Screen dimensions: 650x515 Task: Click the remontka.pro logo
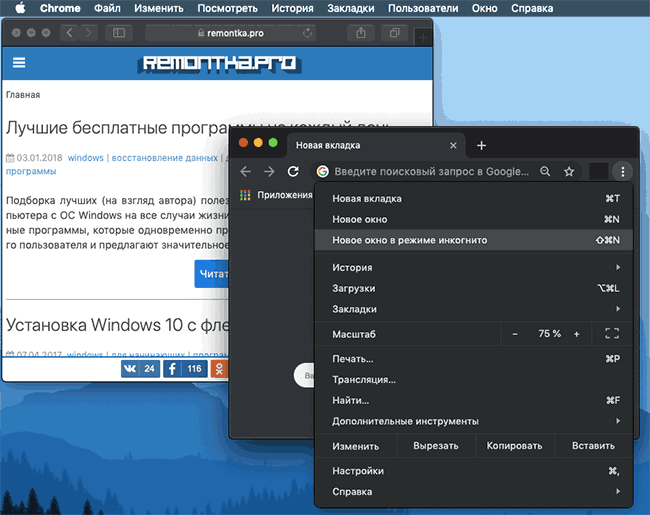219,64
